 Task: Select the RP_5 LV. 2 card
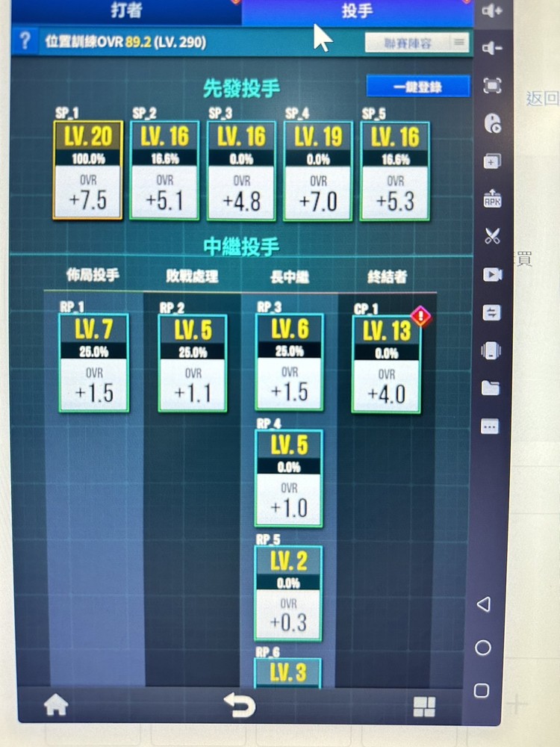[x=288, y=593]
